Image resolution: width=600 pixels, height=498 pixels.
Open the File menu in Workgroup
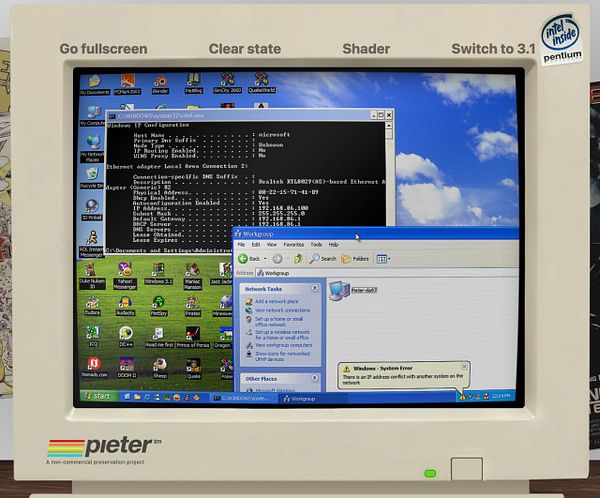(241, 245)
